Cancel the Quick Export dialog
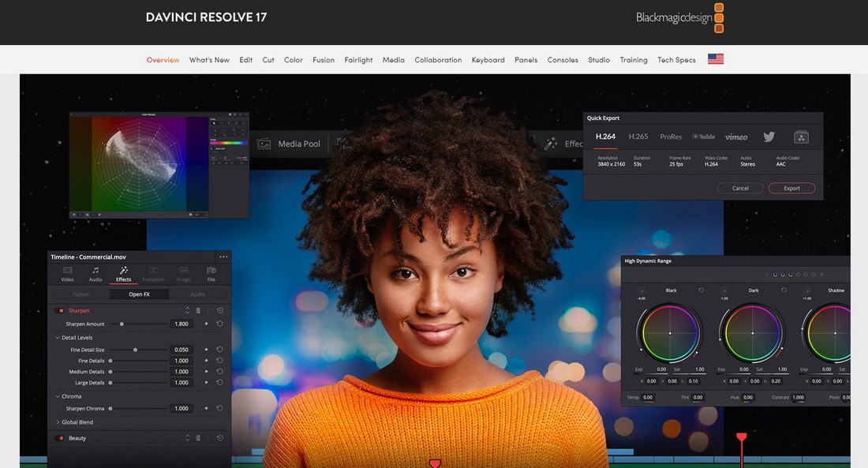This screenshot has width=868, height=468. 740,189
